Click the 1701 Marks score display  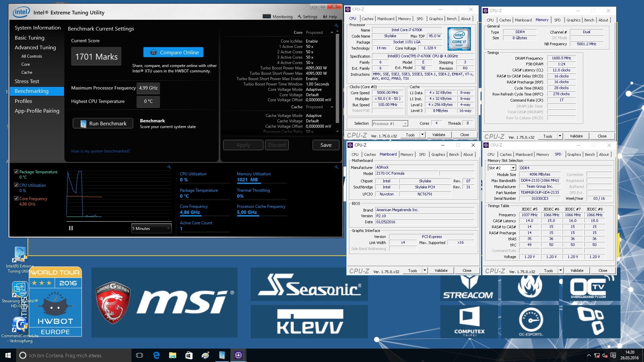(96, 57)
